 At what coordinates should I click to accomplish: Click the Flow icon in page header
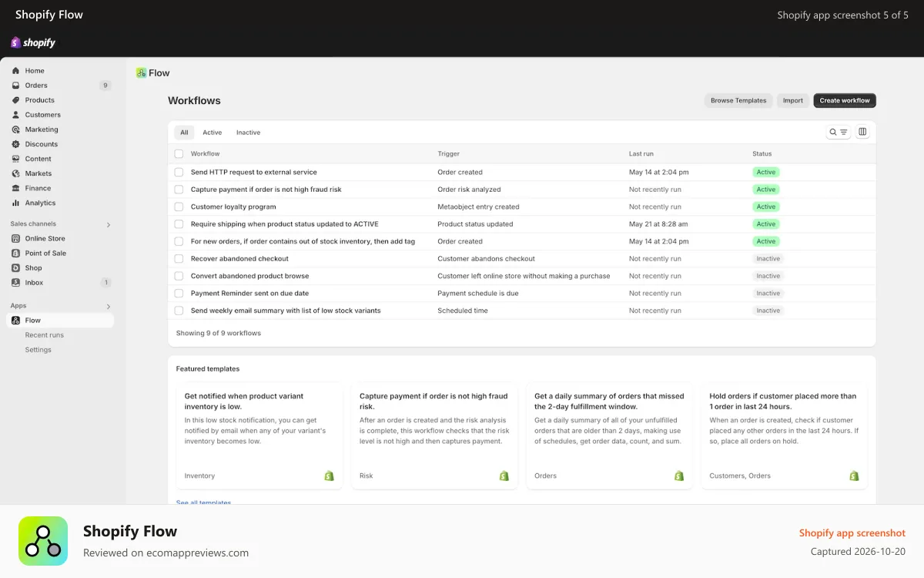(x=141, y=73)
